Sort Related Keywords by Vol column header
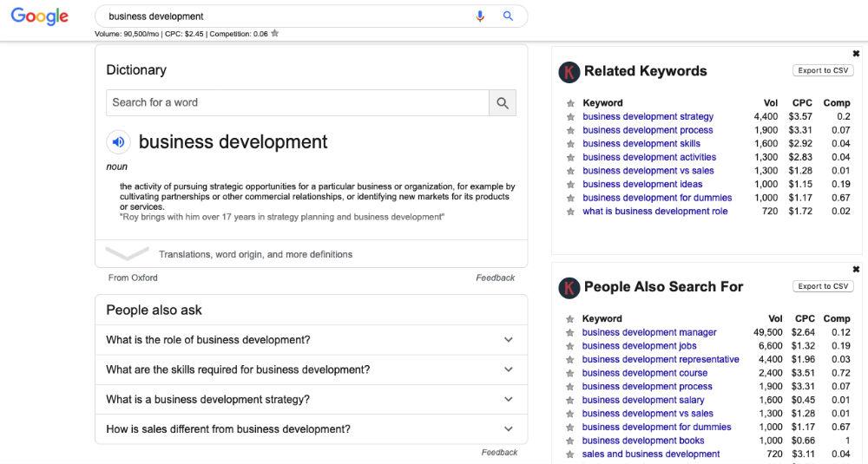The height and width of the screenshot is (464, 868). pos(770,102)
